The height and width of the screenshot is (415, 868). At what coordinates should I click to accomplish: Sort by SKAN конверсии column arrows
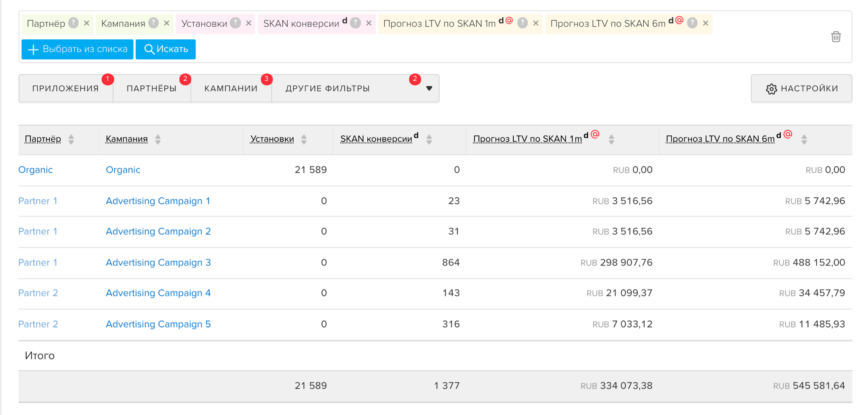point(429,139)
